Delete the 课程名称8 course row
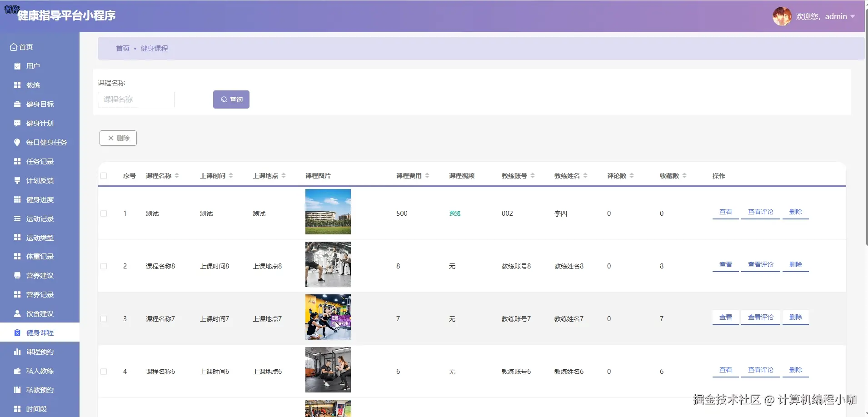This screenshot has height=417, width=868. [x=796, y=265]
